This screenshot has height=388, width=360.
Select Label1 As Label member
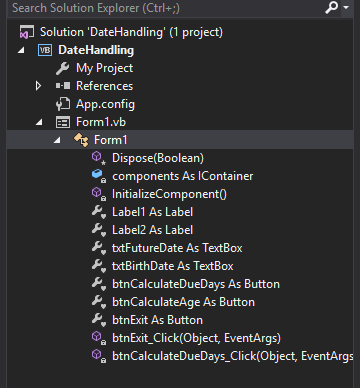click(152, 212)
